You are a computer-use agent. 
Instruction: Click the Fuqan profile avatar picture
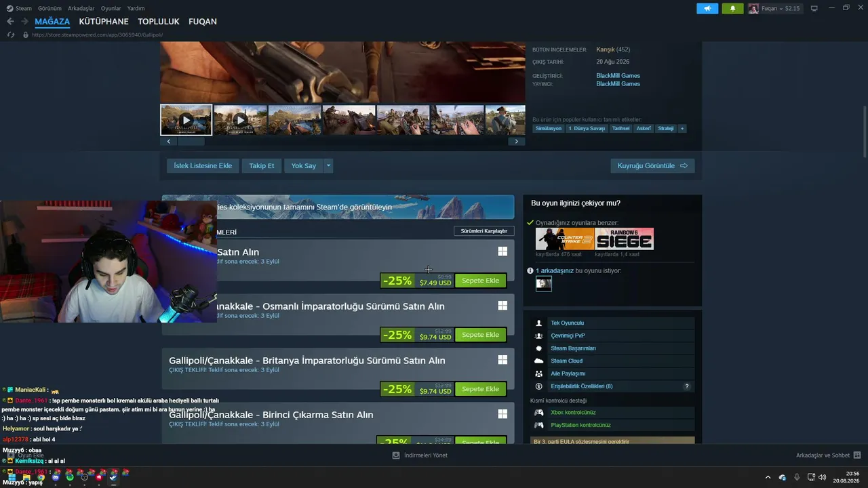753,9
